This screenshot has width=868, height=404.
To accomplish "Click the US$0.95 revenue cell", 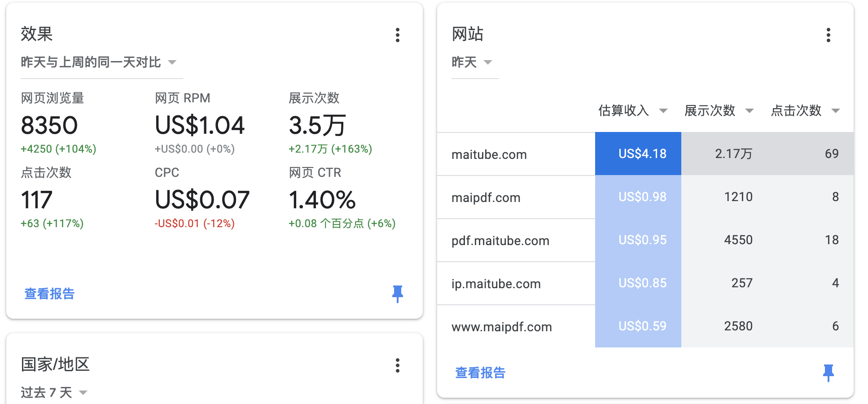I will [638, 240].
